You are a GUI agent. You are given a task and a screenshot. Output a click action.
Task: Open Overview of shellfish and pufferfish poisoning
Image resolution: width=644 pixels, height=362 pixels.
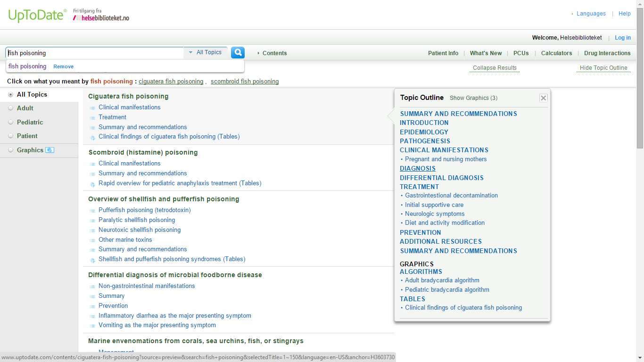point(164,199)
